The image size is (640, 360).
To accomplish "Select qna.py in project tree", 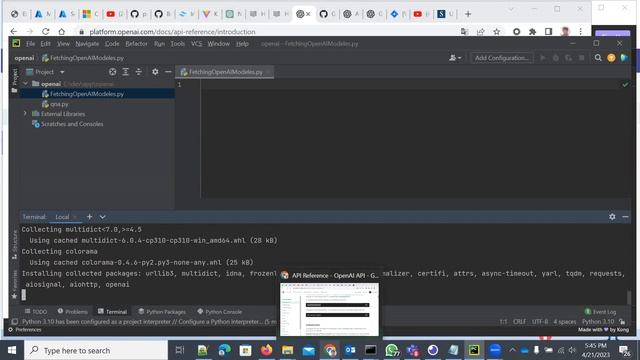I will pos(59,104).
